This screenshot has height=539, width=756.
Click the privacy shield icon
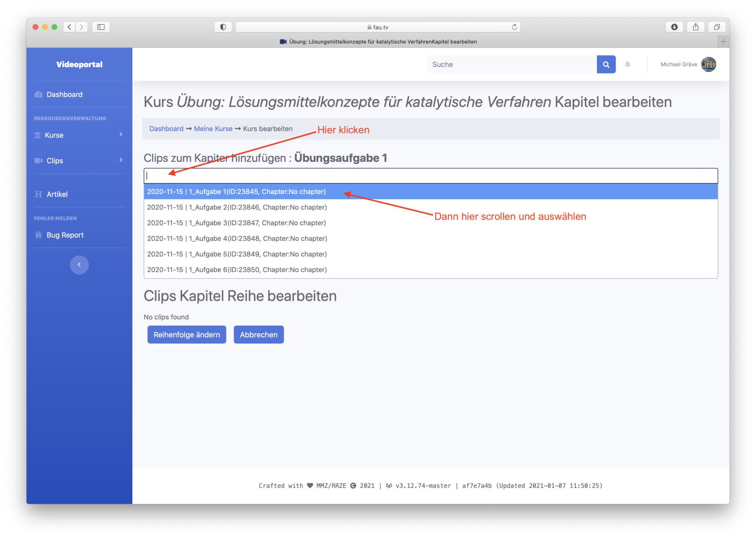[x=223, y=27]
